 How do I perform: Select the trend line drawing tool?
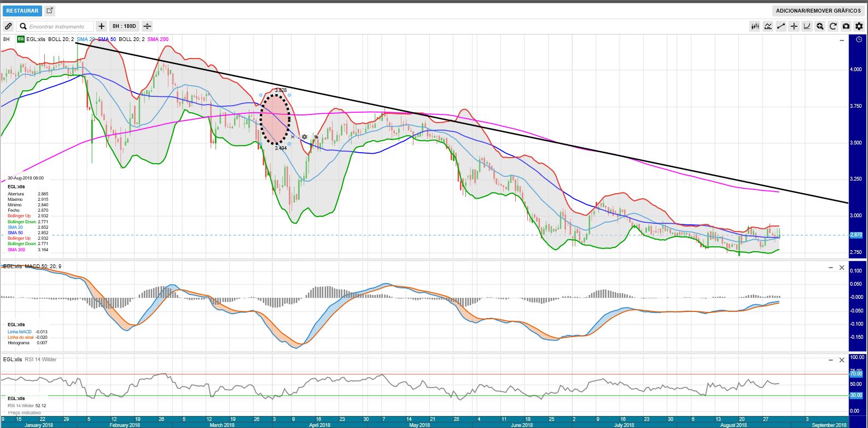pos(781,26)
